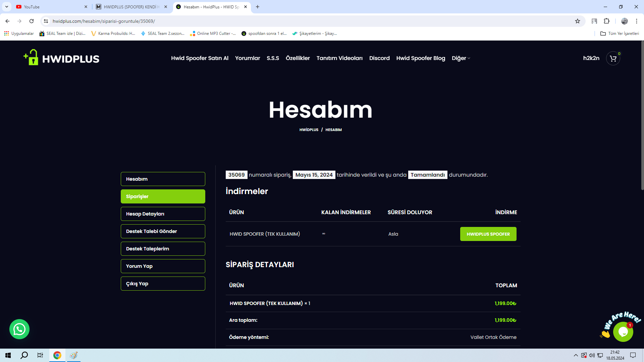Show hidden system tray icons
The image size is (644, 362).
click(576, 355)
